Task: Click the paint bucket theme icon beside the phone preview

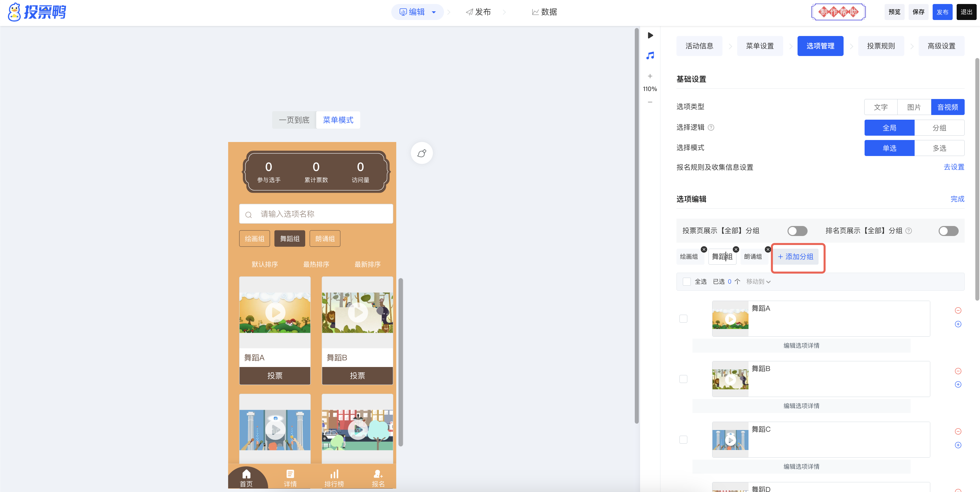Action: click(x=422, y=153)
